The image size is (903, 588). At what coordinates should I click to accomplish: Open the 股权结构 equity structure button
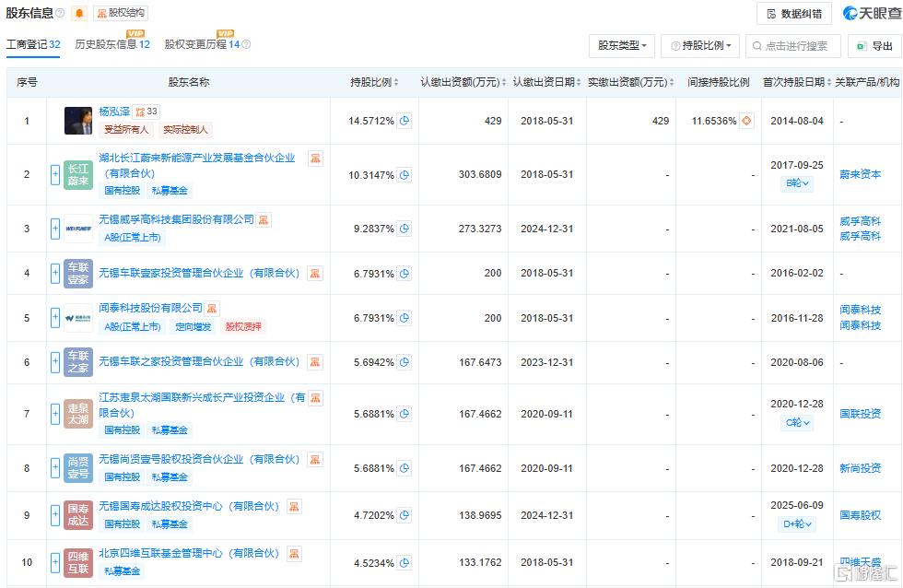(121, 13)
